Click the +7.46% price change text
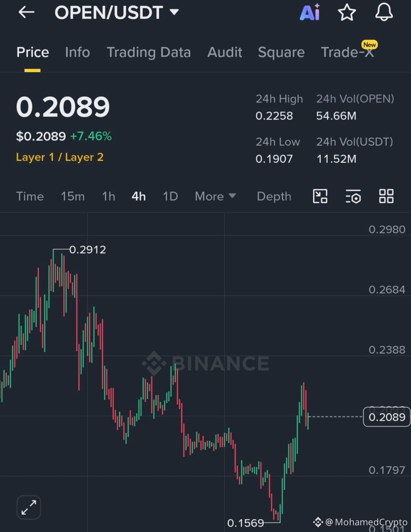Screen dimensions: 411x532 tap(91, 136)
